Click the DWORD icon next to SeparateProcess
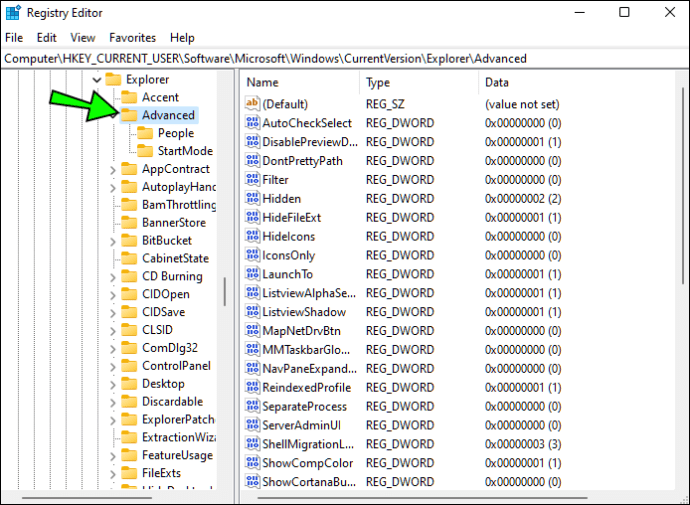This screenshot has width=690, height=505. pyautogui.click(x=252, y=406)
